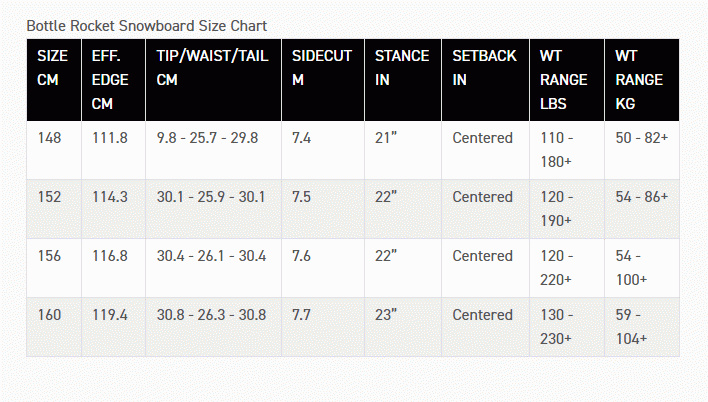This screenshot has width=708, height=402.
Task: Click the SETBACK IN column header
Action: click(x=485, y=80)
